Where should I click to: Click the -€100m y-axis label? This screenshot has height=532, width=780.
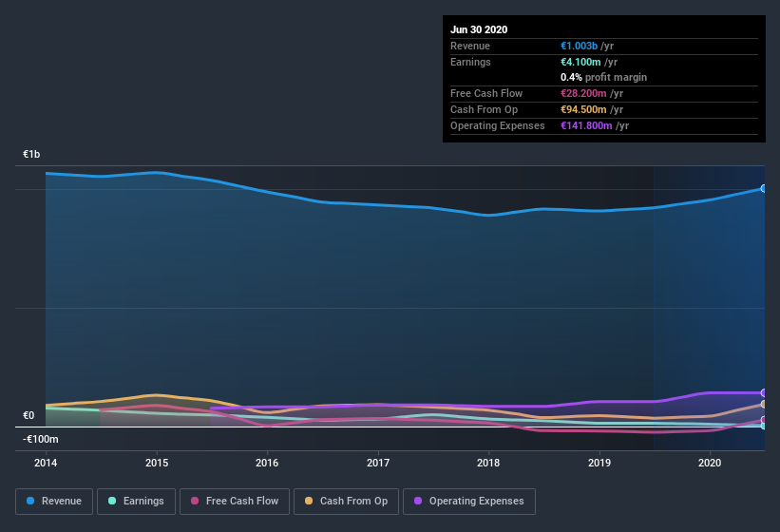pos(40,439)
